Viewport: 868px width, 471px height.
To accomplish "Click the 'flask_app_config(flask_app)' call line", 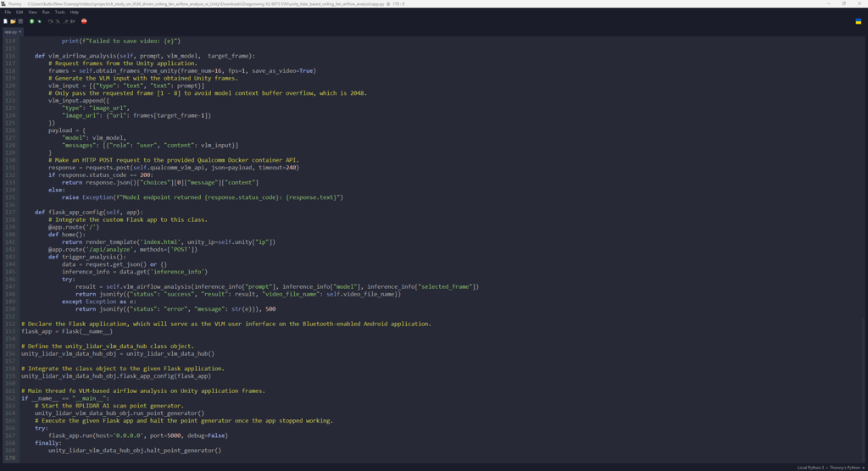I will point(115,376).
